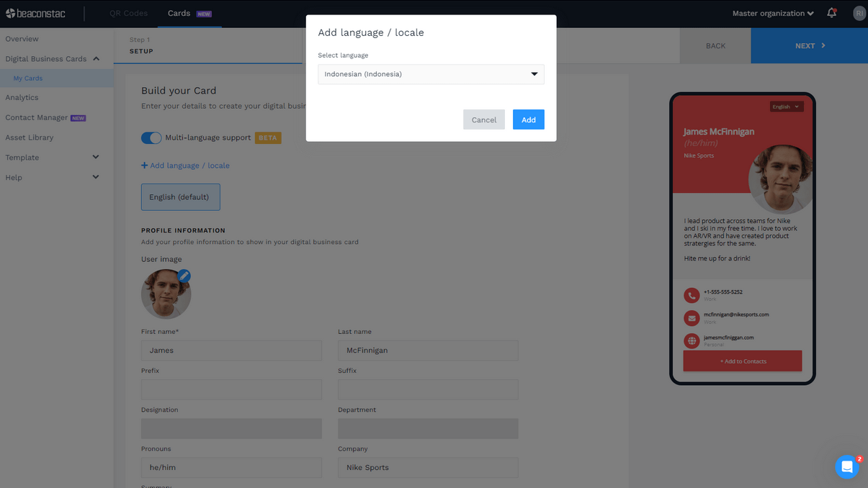Click the Add button in the dialog
This screenshot has height=488, width=868.
point(529,119)
